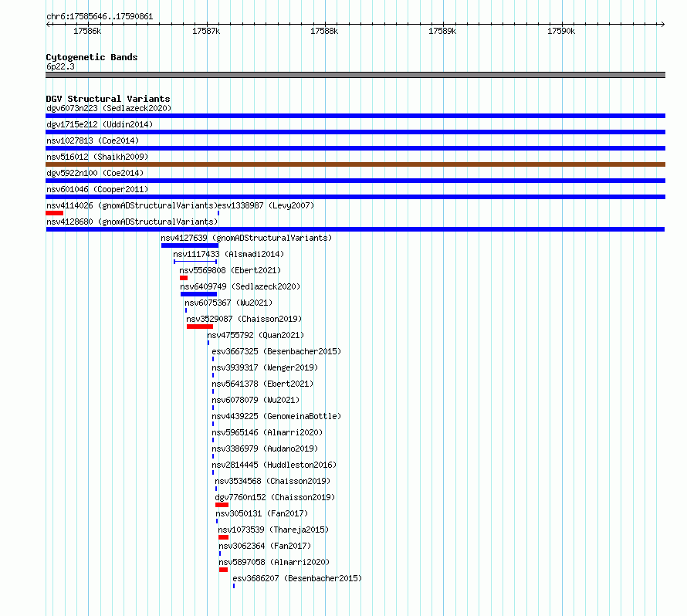Open the dgv5922n100 (Coe2014) label

tap(95, 173)
